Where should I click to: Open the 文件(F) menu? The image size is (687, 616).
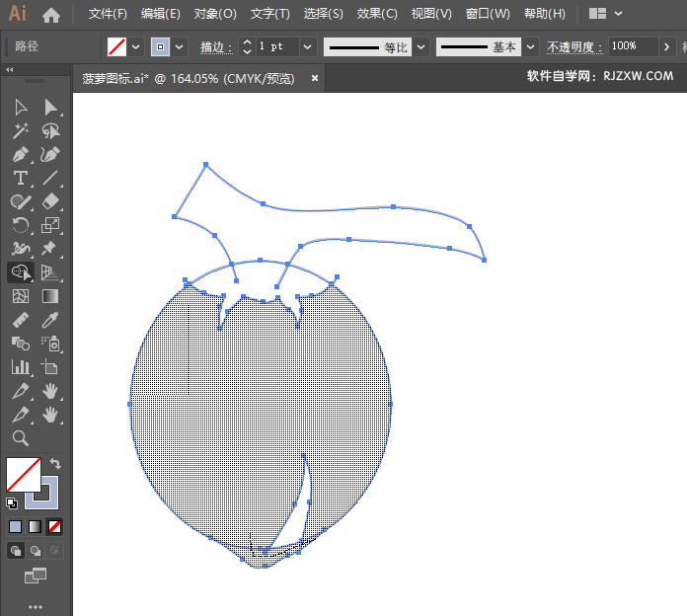pos(108,15)
